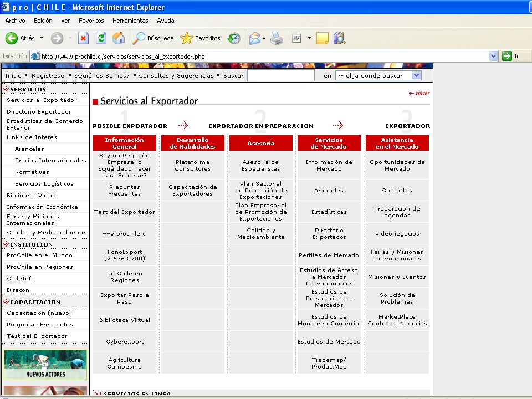Click the greyed-out Forward arrow icon
532x399 pixels.
tap(57, 38)
